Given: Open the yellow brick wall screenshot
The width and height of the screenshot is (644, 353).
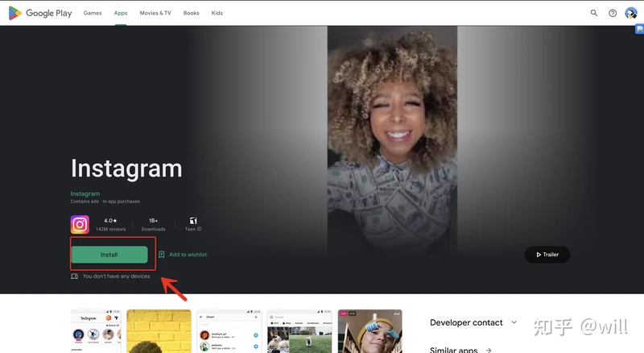Looking at the screenshot, I should coord(159,331).
